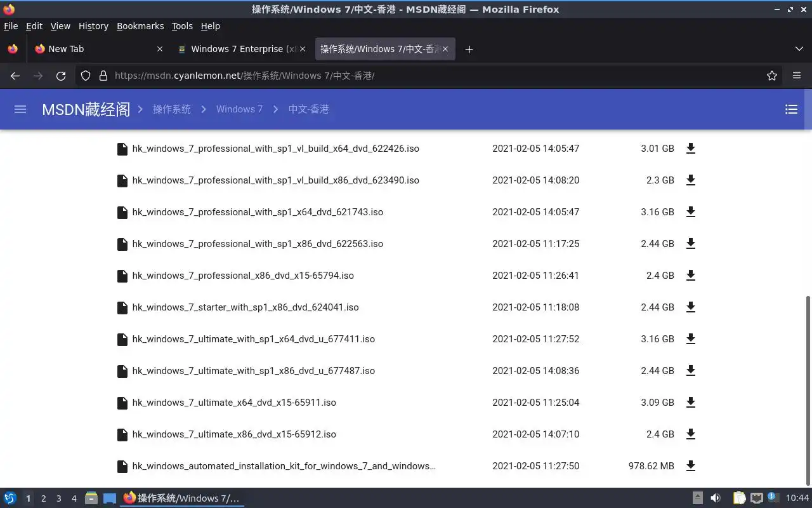The height and width of the screenshot is (508, 812).
Task: Open hk_windows_7_ultimate_x86_dvd_x15-65912.iso link
Action: tap(234, 434)
